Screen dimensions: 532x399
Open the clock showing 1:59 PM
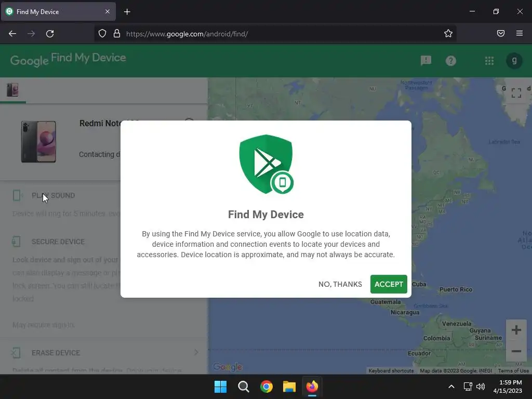coord(508,387)
